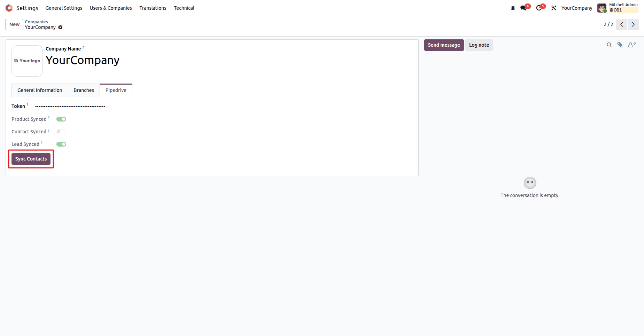
Task: Open gear actions menu beside YourCompany breadcrumb
Action: pyautogui.click(x=60, y=27)
